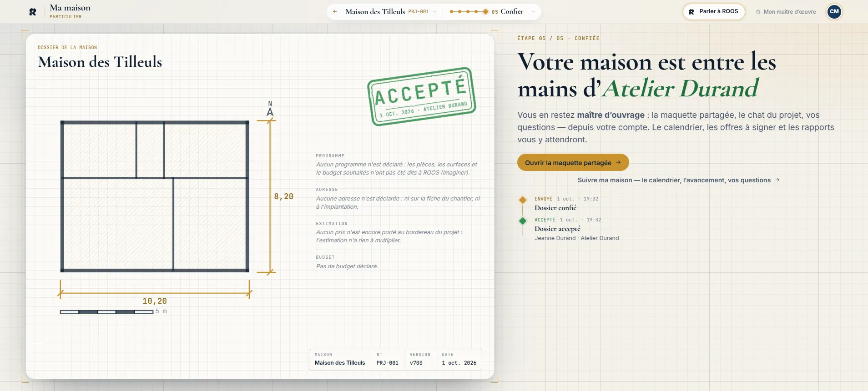This screenshot has width=868, height=391.
Task: Click the Ma maison title in header
Action: [70, 8]
